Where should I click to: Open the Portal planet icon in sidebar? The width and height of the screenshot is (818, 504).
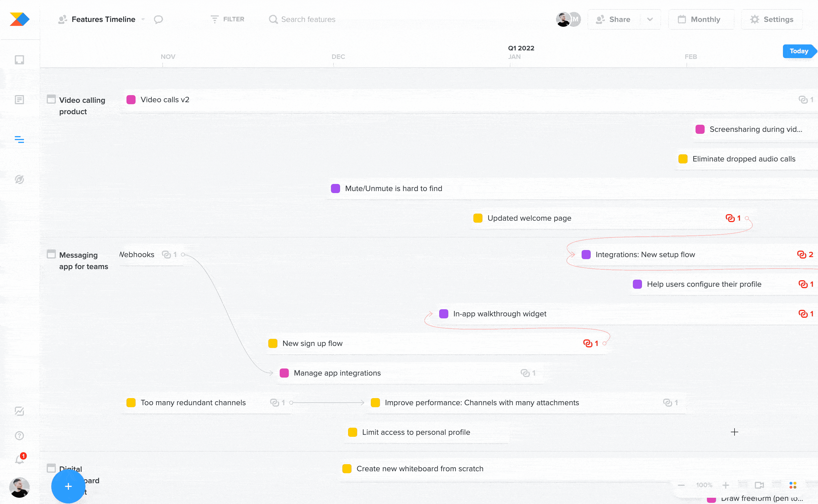coord(19,179)
